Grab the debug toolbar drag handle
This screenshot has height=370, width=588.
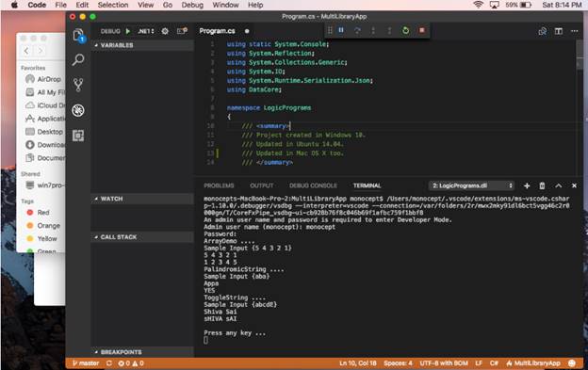(330, 30)
